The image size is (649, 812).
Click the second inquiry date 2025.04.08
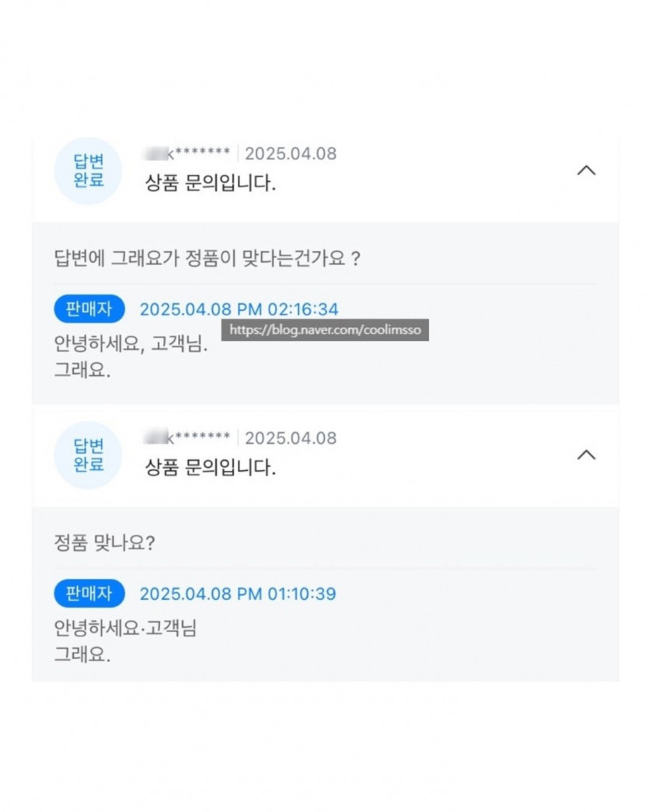pyautogui.click(x=291, y=438)
